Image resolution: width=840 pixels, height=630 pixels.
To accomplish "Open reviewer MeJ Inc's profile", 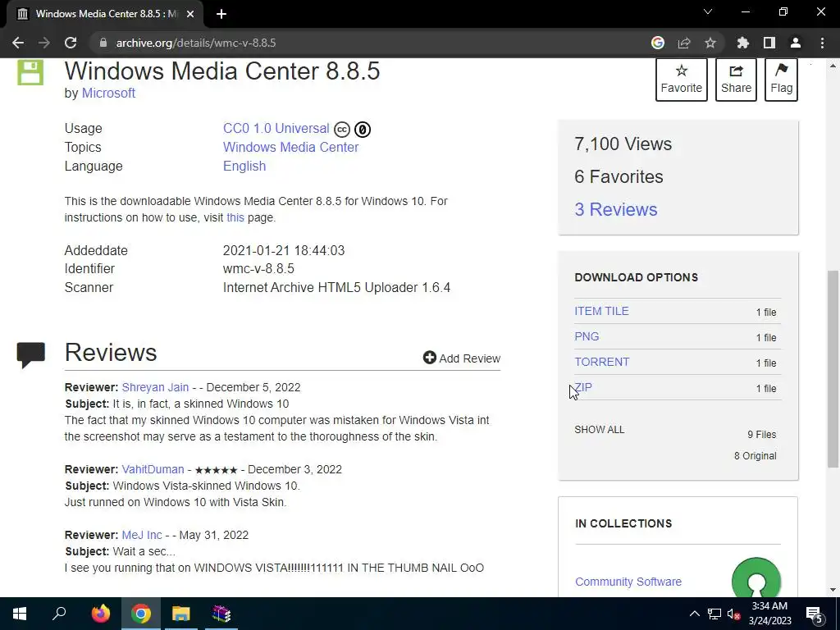I will [x=141, y=535].
